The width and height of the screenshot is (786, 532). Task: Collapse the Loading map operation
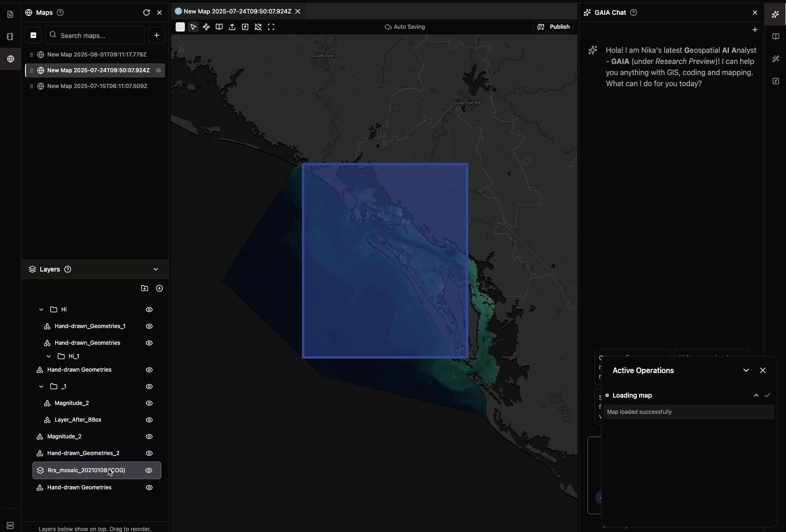tap(756, 395)
